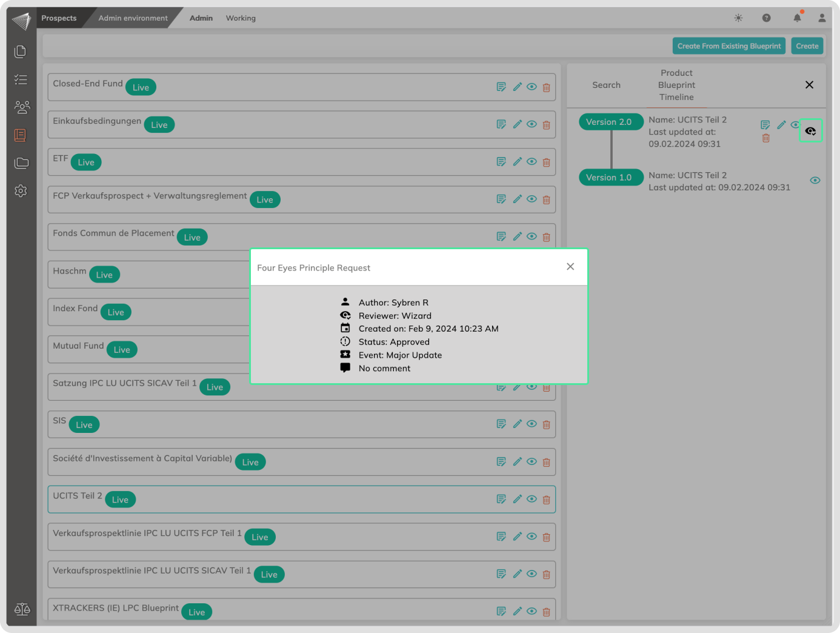The height and width of the screenshot is (633, 840).
Task: View the UCITS Teil 2 blueprint eye icon
Action: click(532, 499)
